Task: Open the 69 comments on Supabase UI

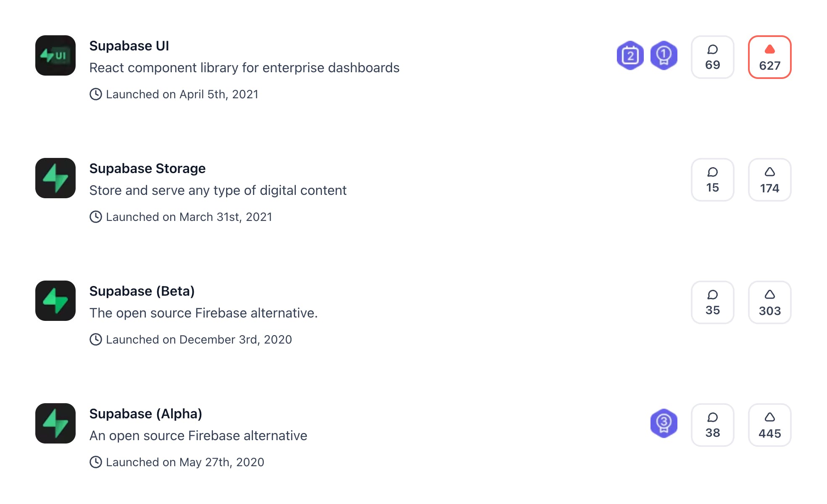Action: tap(712, 57)
